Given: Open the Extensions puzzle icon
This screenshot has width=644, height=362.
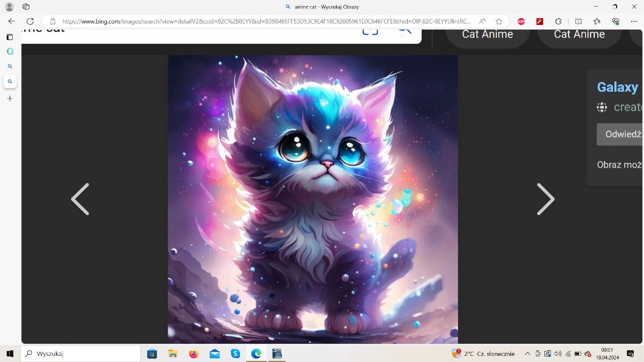Looking at the screenshot, I should pyautogui.click(x=558, y=21).
